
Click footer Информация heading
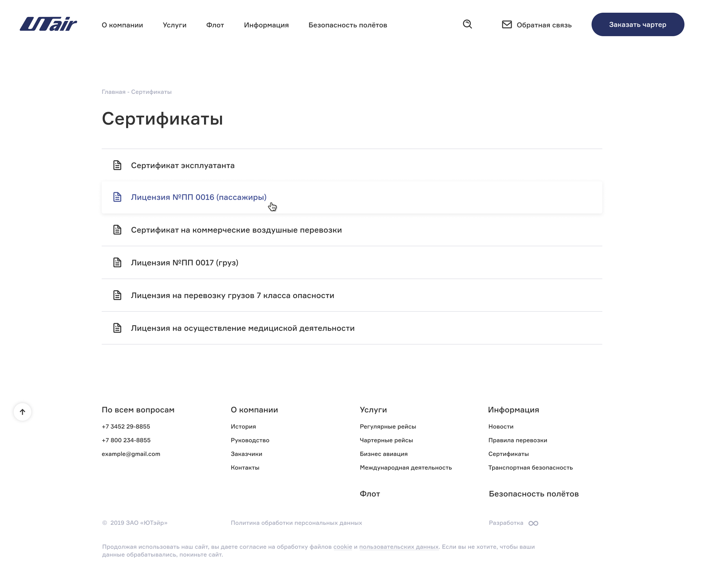513,410
